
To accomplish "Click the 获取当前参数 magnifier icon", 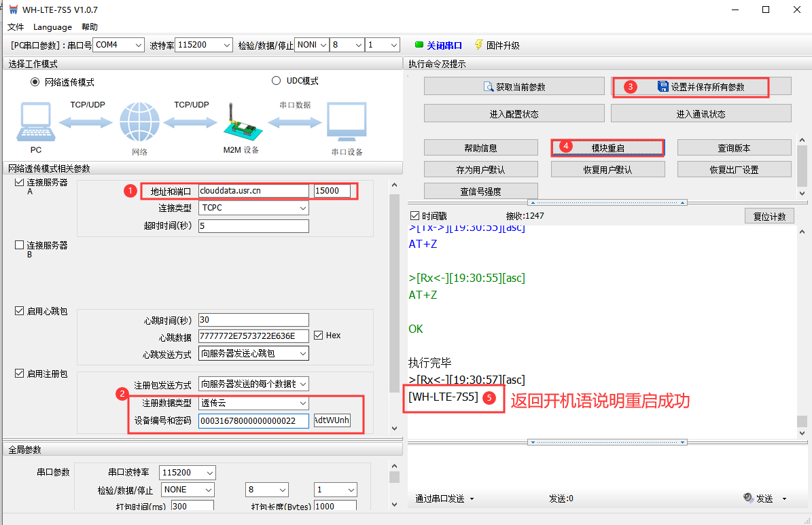I will (488, 87).
